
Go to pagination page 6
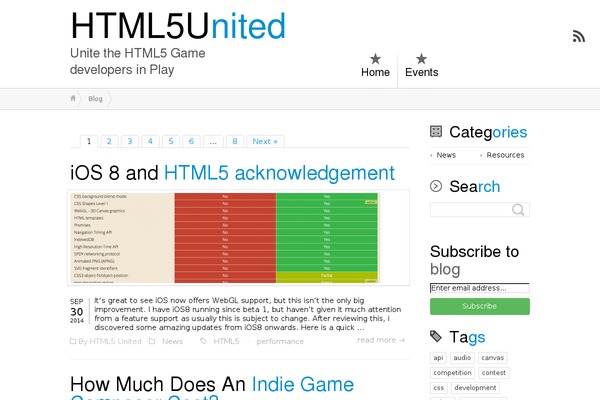pyautogui.click(x=191, y=141)
